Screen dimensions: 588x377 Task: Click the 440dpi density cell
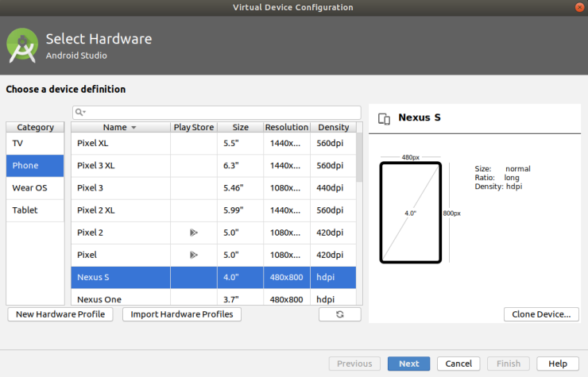point(334,188)
